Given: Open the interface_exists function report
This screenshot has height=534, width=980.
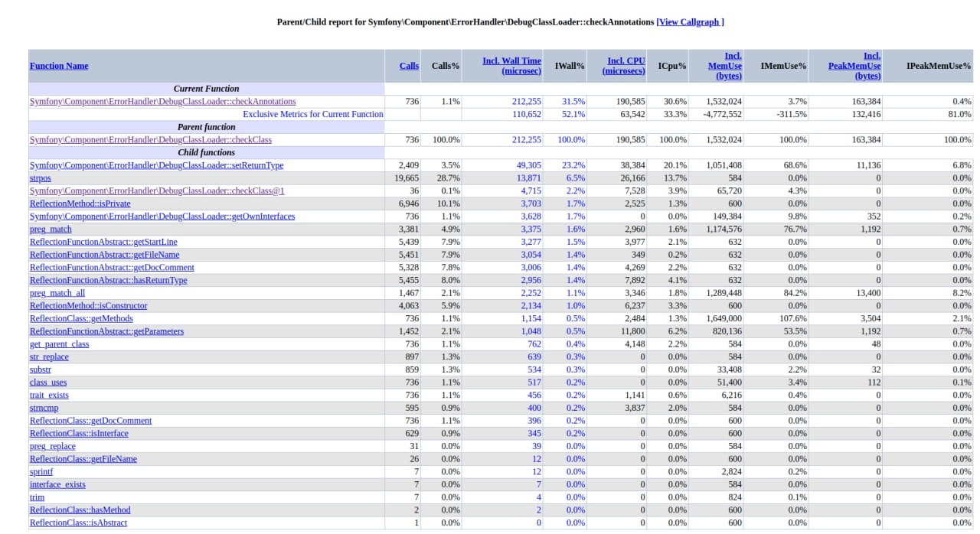Looking at the screenshot, I should point(57,484).
